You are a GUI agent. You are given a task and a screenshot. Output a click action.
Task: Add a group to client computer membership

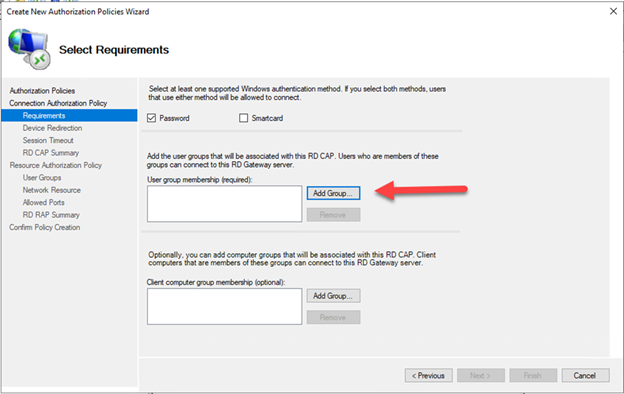click(x=333, y=296)
